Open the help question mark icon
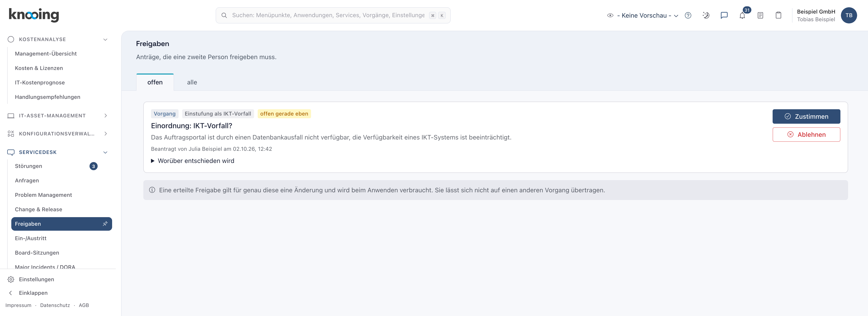 (688, 16)
